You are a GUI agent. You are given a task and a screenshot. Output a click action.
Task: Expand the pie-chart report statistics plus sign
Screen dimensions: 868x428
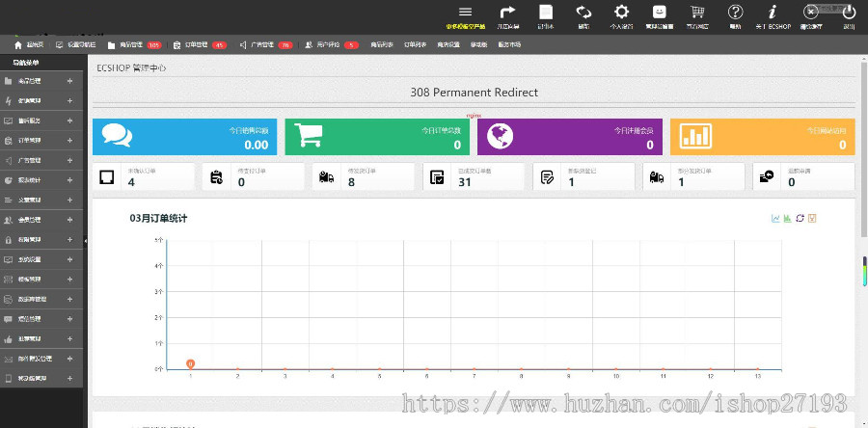tap(69, 180)
